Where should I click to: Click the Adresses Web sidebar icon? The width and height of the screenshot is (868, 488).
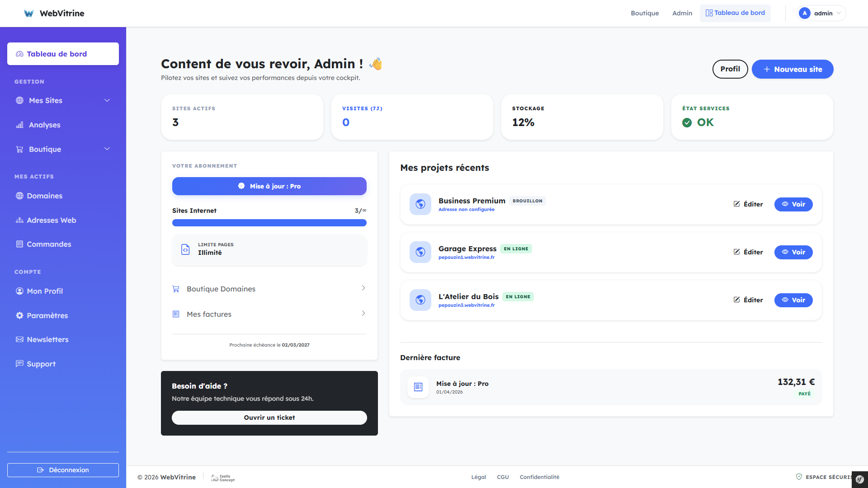pos(19,221)
